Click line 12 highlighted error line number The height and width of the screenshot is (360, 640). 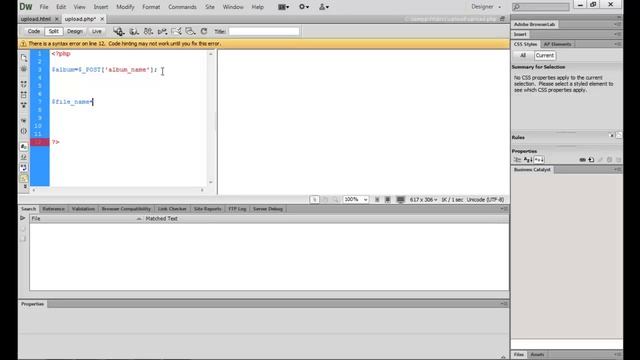(40, 142)
